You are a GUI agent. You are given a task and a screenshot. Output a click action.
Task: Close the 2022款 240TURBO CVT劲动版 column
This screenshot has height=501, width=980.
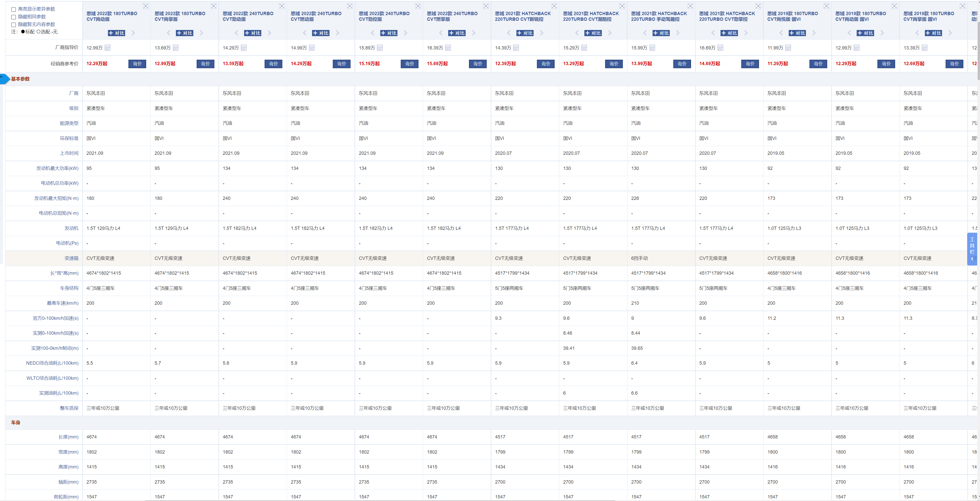pyautogui.click(x=282, y=6)
